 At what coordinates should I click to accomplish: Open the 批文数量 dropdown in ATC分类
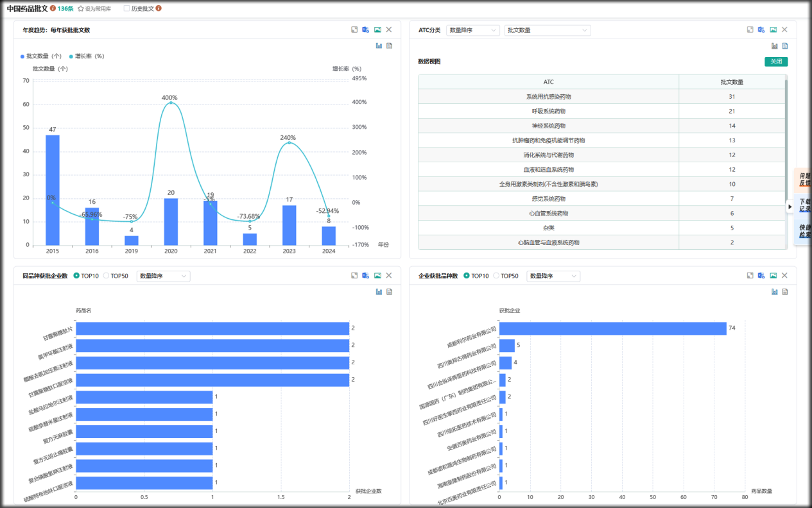tap(547, 30)
